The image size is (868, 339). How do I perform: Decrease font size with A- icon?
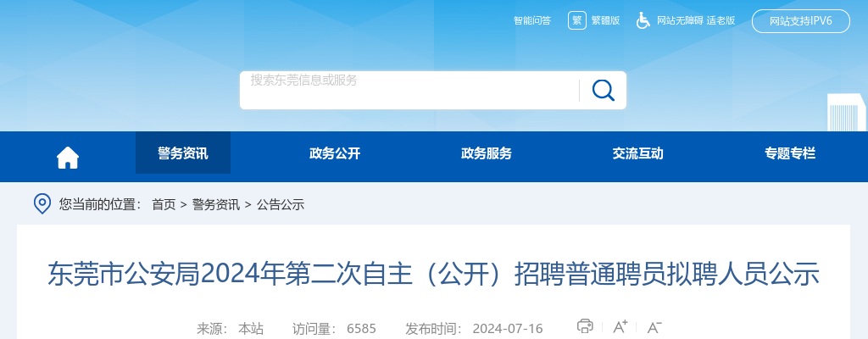pyautogui.click(x=654, y=326)
